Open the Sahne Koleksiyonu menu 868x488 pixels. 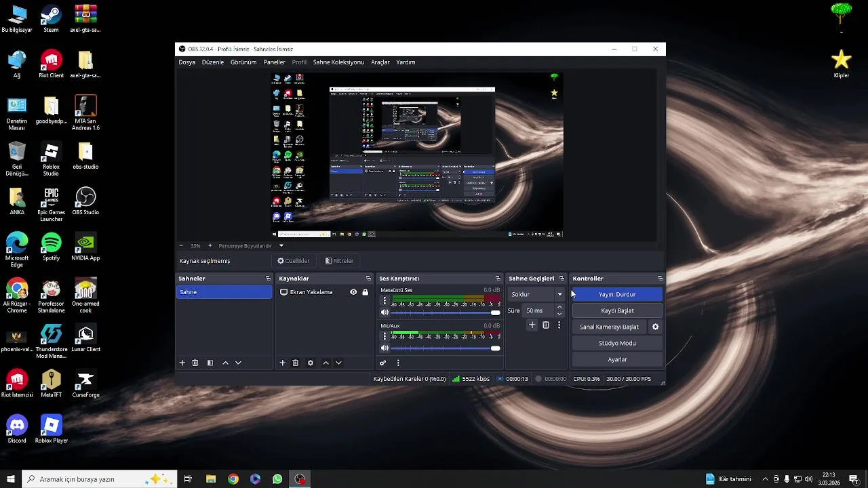click(338, 62)
